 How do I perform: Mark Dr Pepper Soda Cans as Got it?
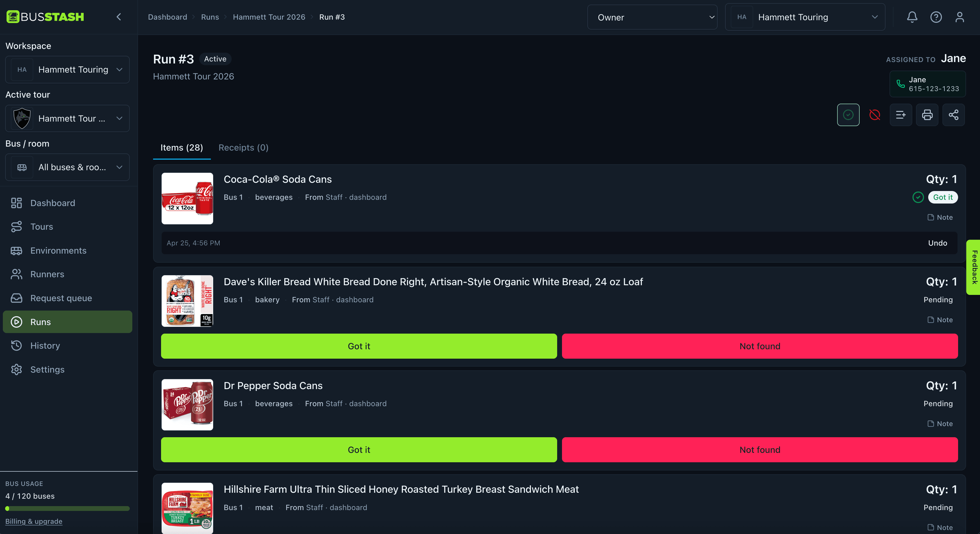point(359,449)
